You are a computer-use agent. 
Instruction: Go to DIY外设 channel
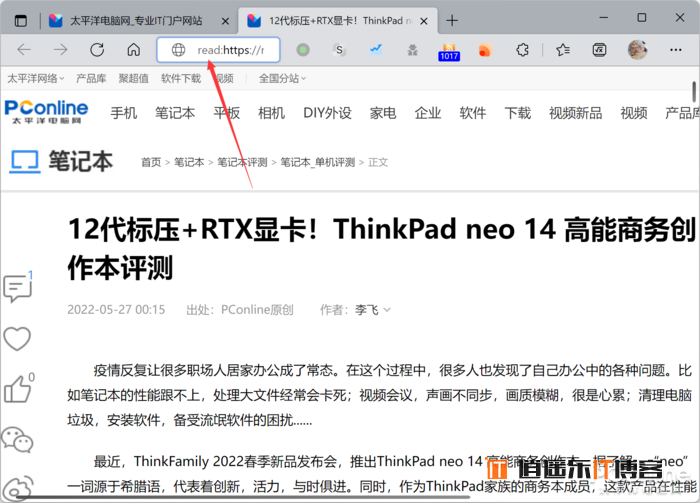point(327,113)
